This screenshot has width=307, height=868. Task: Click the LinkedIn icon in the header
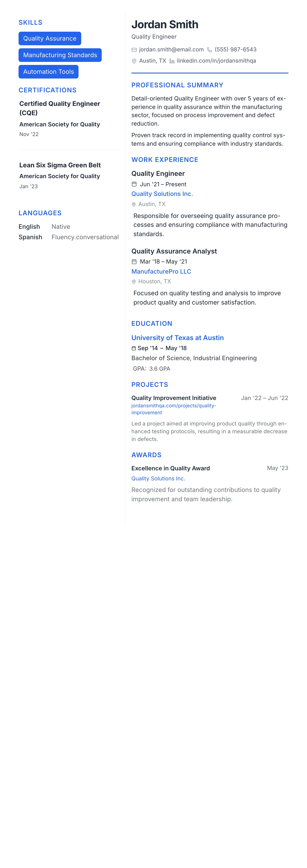172,61
